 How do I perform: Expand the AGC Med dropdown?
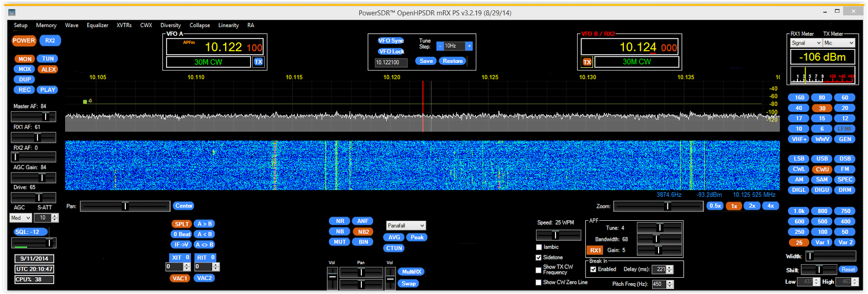coord(21,218)
